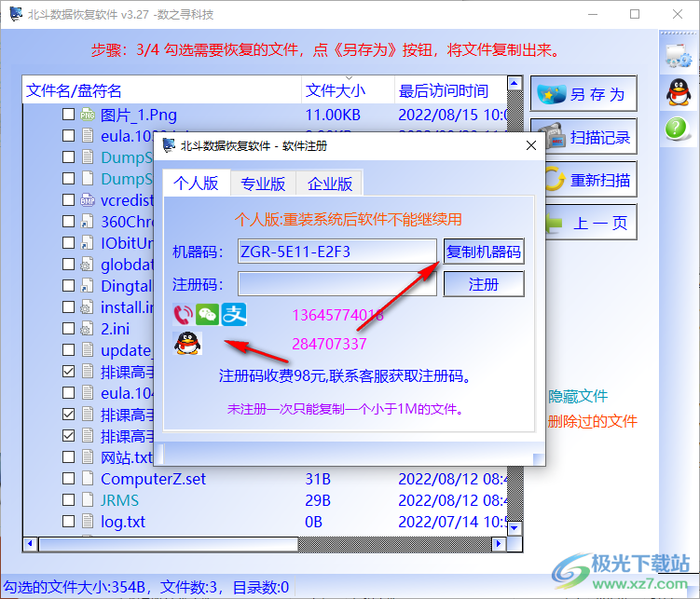Click the horizontal scrollbar thumb
The height and width of the screenshot is (599, 700).
(169, 544)
